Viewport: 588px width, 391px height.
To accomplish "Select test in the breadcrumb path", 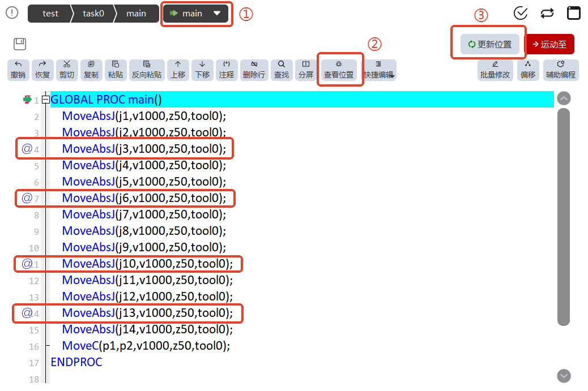I will tap(50, 14).
